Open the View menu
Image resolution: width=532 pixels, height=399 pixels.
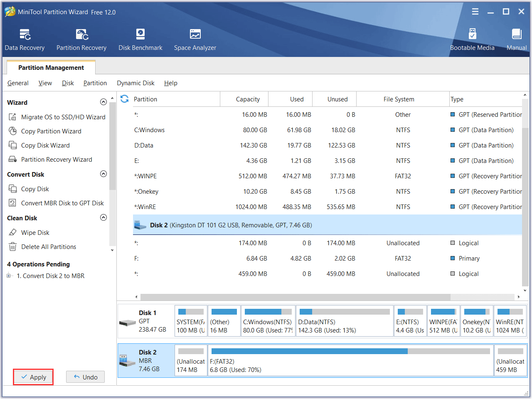pos(45,83)
